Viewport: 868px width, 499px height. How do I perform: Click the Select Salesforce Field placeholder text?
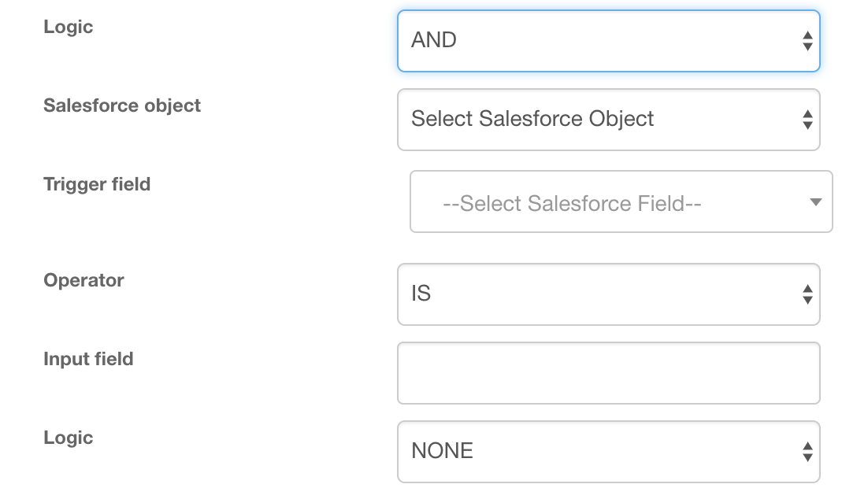[573, 204]
